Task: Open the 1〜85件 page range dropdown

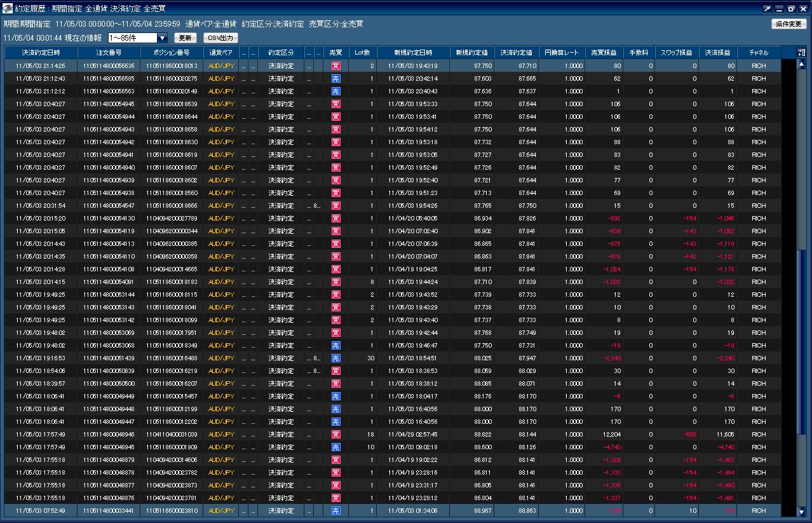Action: pos(138,38)
